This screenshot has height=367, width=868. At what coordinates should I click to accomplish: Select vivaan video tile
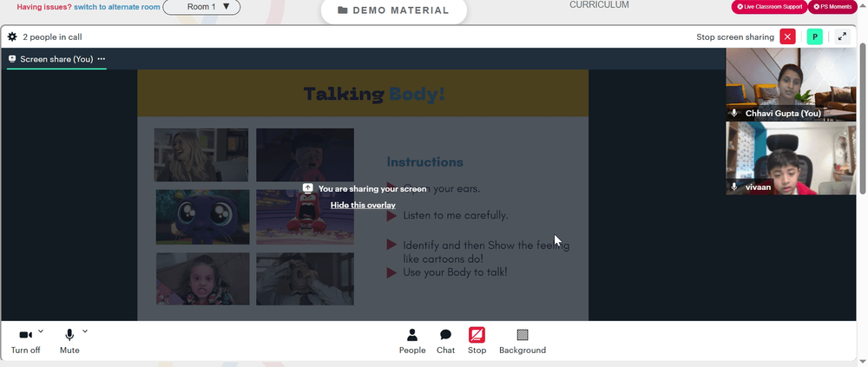tap(791, 158)
